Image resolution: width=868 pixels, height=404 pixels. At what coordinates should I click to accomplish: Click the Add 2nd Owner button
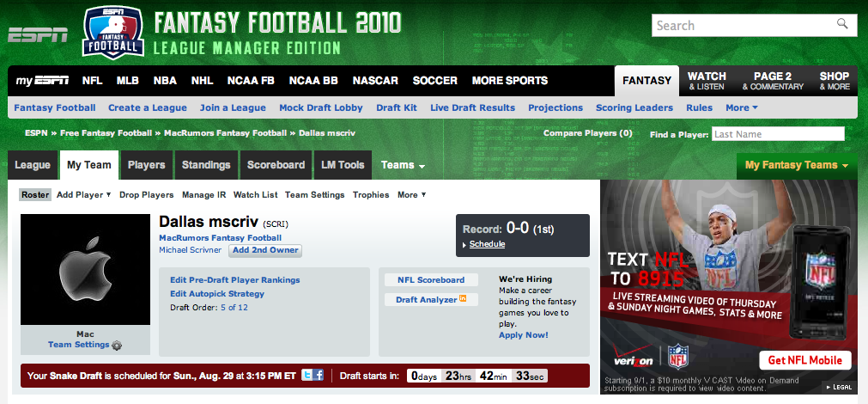(x=265, y=250)
